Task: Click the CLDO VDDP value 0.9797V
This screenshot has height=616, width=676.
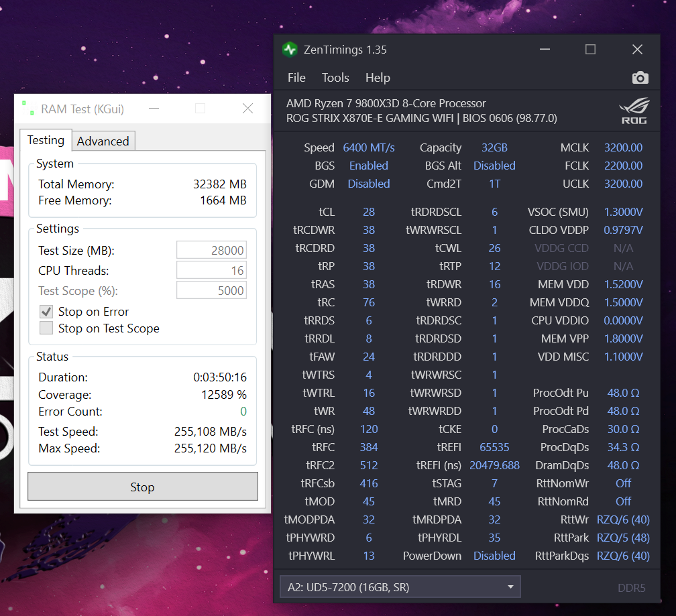Action: 623,230
